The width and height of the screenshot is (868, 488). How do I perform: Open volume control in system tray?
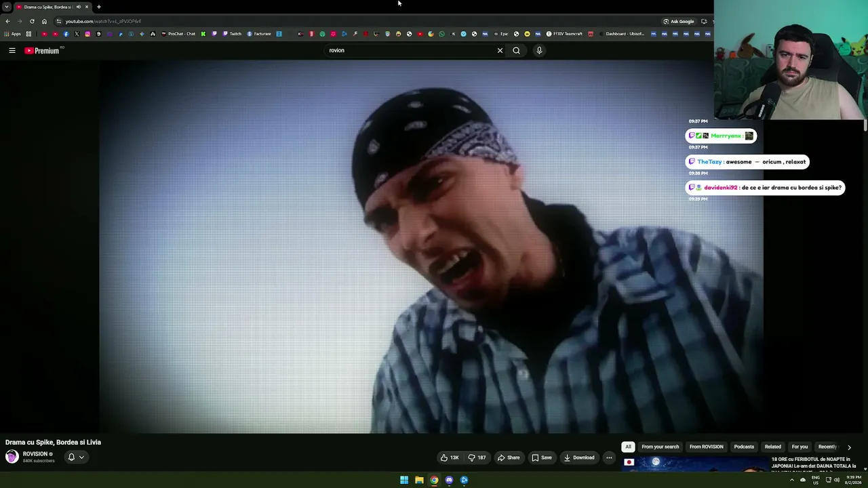837,480
